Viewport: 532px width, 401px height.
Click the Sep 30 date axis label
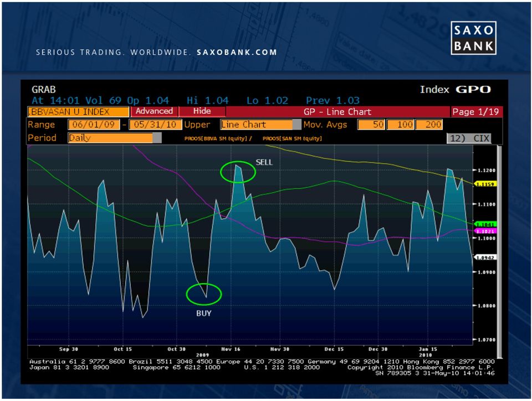coord(69,349)
